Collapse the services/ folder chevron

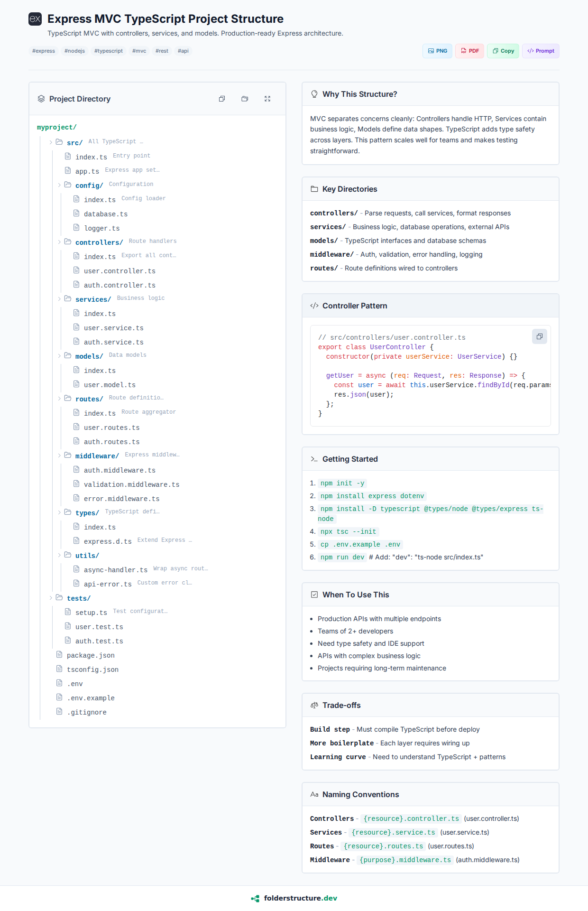pyautogui.click(x=59, y=299)
